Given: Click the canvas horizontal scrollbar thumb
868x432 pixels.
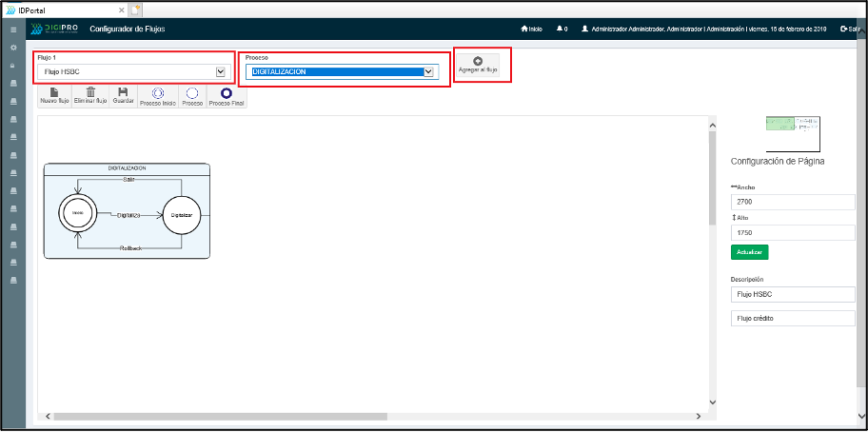Looking at the screenshot, I should tap(220, 416).
